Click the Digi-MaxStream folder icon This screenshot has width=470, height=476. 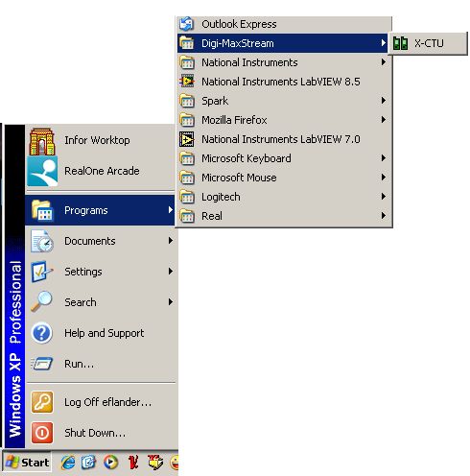tap(187, 43)
